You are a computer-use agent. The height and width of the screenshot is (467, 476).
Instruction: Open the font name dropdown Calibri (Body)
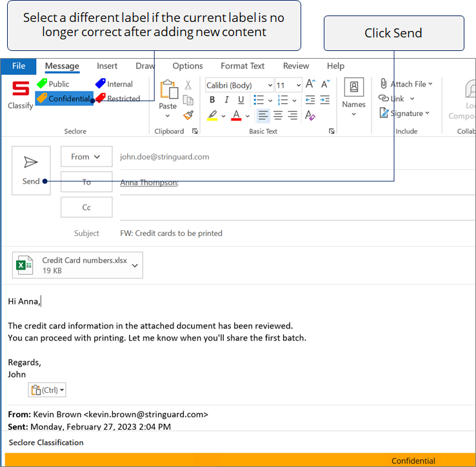pyautogui.click(x=239, y=85)
